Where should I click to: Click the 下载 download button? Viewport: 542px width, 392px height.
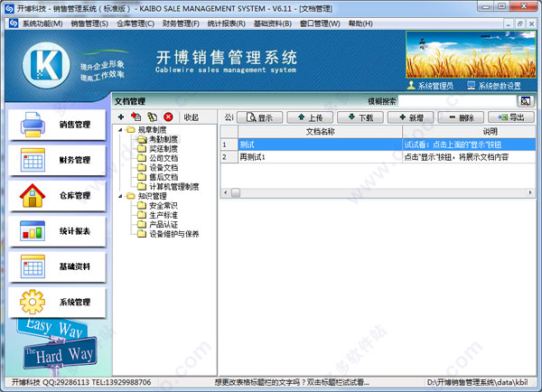(x=360, y=117)
